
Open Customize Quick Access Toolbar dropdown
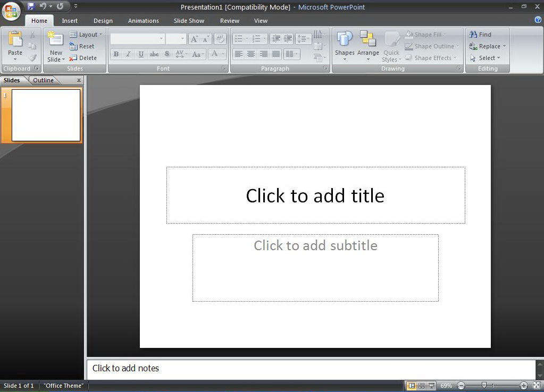click(x=76, y=6)
